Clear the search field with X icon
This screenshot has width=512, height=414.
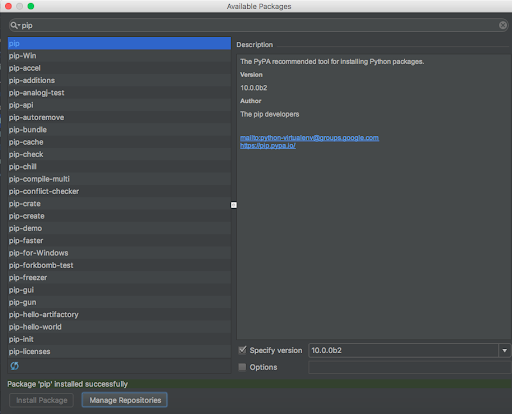[503, 25]
